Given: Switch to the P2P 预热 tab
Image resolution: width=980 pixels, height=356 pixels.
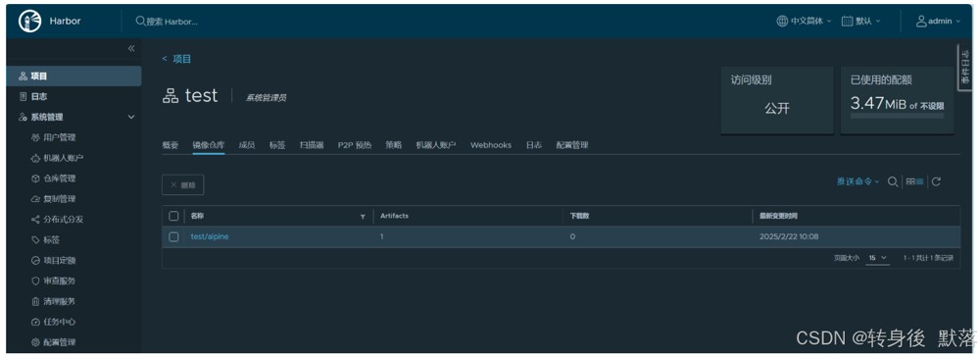Looking at the screenshot, I should pyautogui.click(x=355, y=145).
